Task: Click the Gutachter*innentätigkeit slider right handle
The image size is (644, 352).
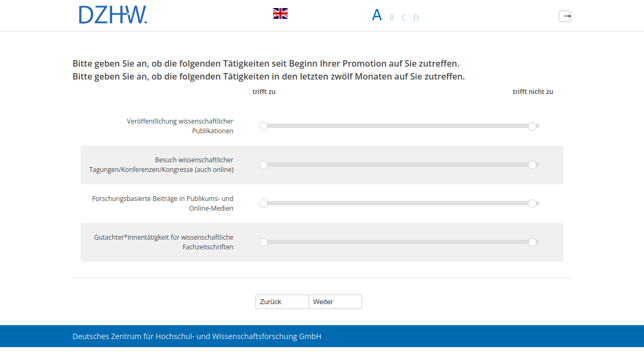Action: point(533,242)
